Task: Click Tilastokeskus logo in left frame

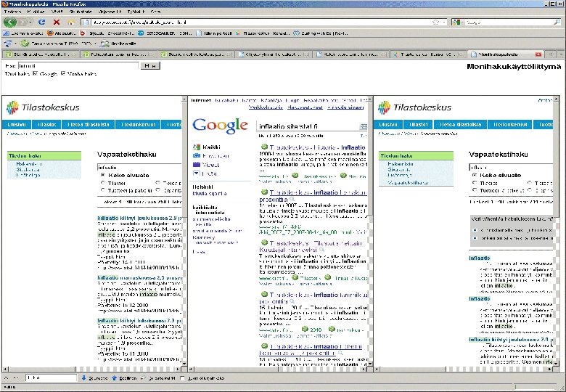Action: pos(43,107)
